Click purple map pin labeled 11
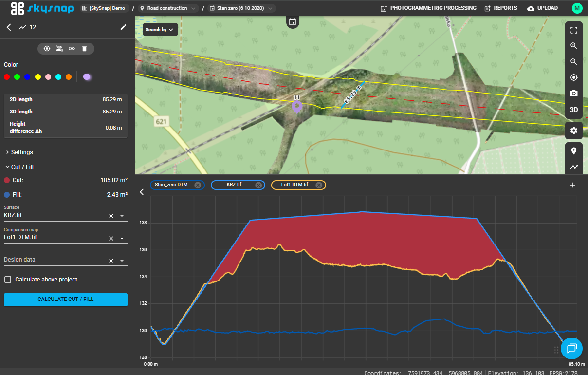This screenshot has width=588, height=375. 297,107
